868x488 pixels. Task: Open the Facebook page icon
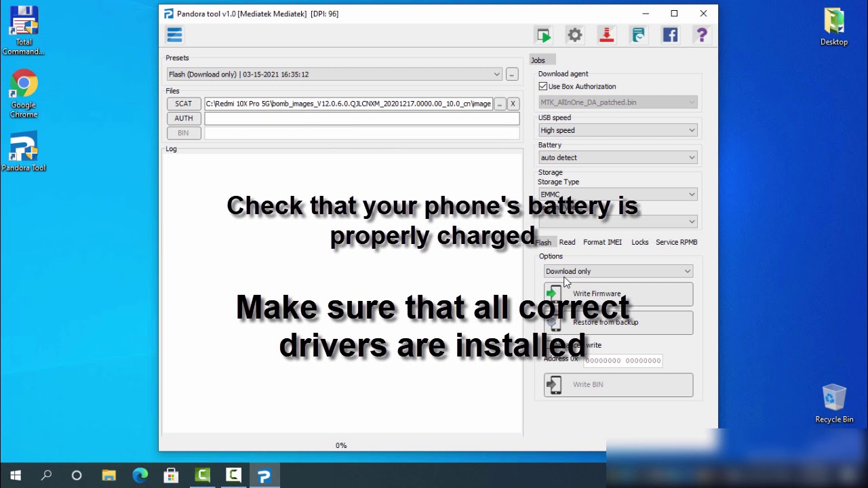click(670, 35)
